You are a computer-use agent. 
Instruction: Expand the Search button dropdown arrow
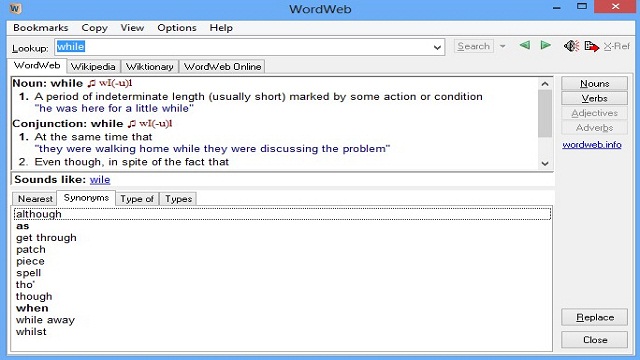(x=503, y=46)
